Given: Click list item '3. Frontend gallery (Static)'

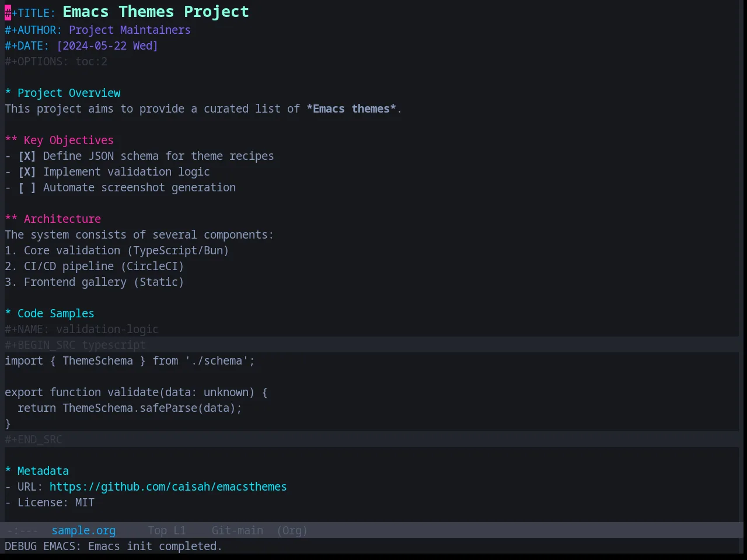Looking at the screenshot, I should (95, 282).
